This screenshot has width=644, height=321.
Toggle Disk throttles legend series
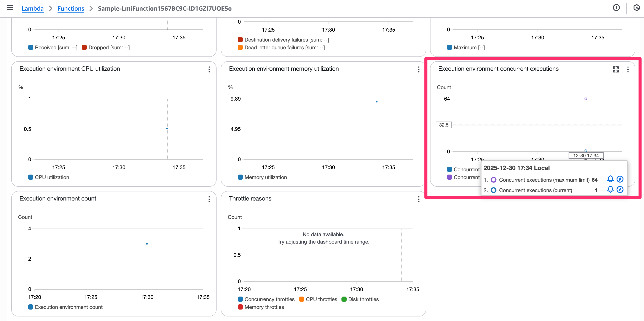363,299
